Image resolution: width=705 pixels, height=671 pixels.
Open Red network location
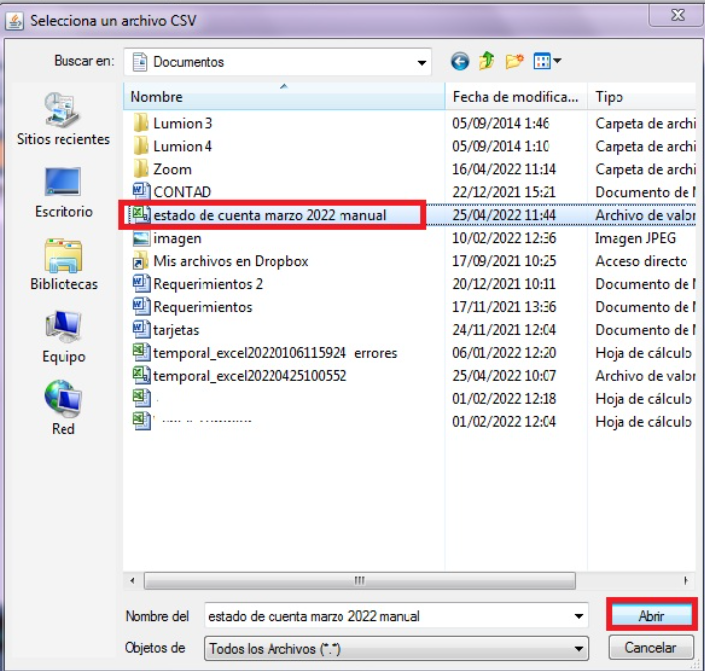point(63,408)
